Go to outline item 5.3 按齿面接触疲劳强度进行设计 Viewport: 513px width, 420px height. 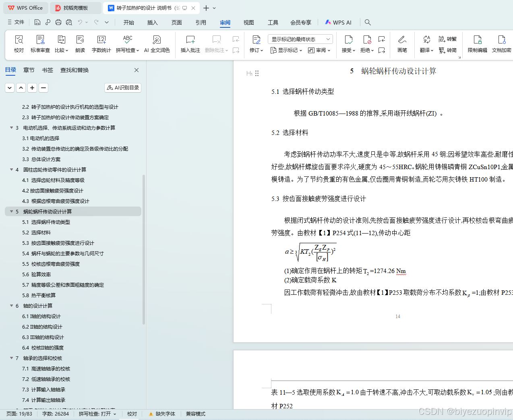pos(58,243)
